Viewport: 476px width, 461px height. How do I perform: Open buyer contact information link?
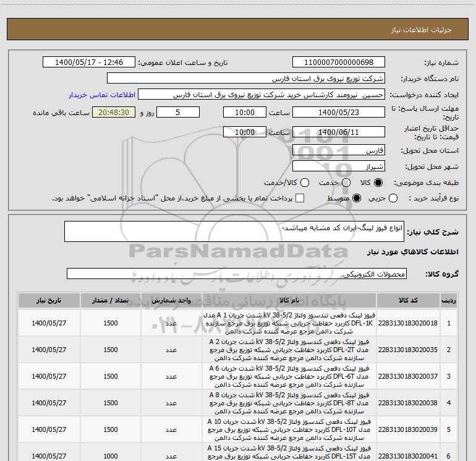point(102,95)
